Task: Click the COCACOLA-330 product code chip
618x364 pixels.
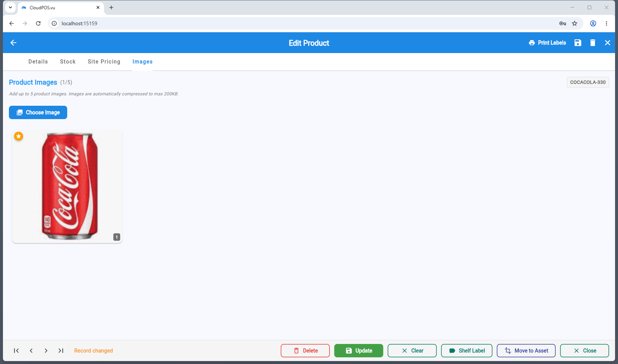Action: click(x=588, y=82)
